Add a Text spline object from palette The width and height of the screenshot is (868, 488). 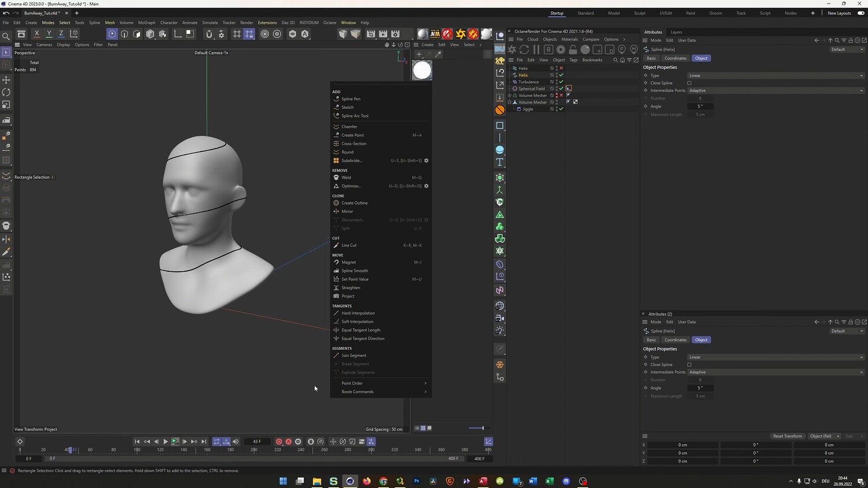tap(500, 162)
